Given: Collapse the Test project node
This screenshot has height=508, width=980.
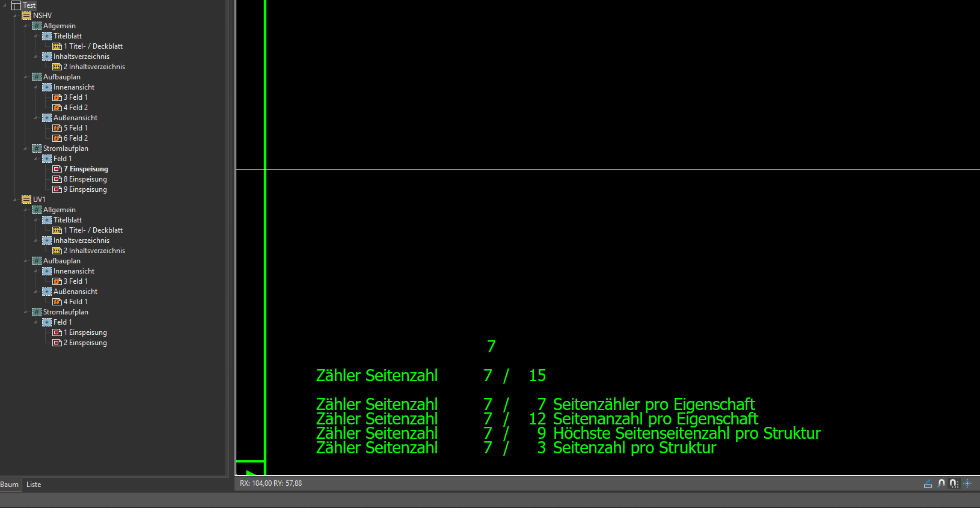Looking at the screenshot, I should click(5, 5).
